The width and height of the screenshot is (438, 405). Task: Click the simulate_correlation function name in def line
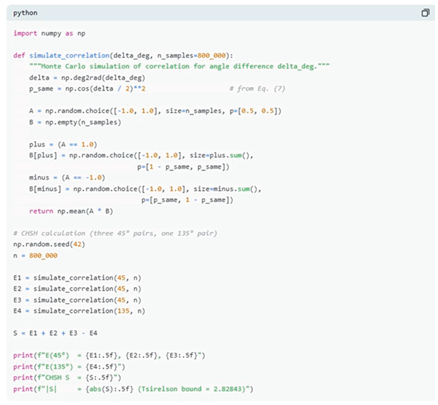69,55
